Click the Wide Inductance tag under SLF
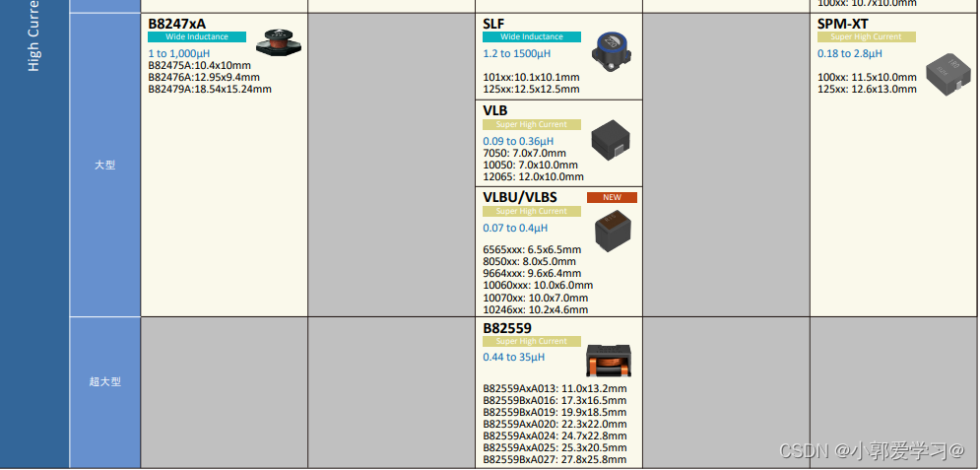The height and width of the screenshot is (470, 980). 532,36
